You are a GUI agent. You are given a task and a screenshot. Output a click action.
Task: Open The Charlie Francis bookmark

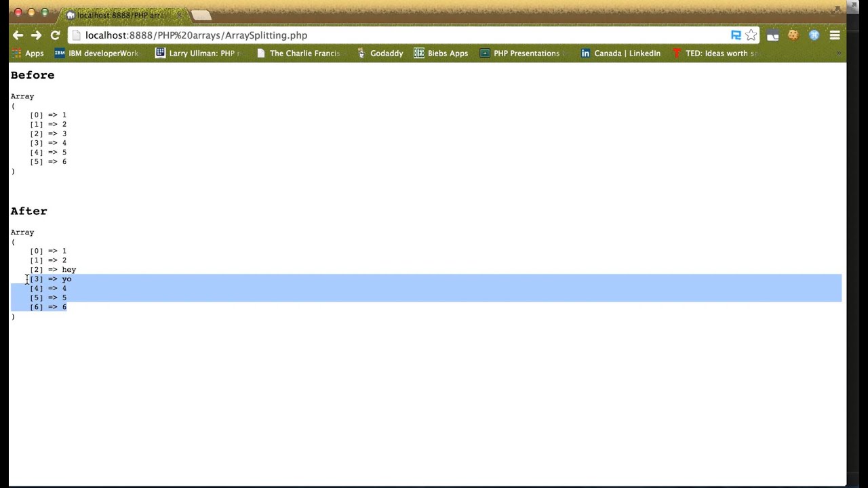click(298, 54)
